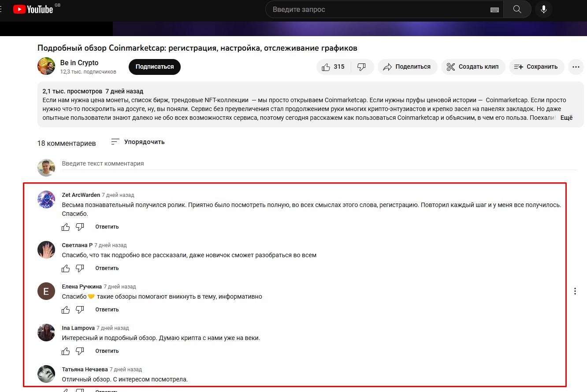Open Zet ArcWarden's profile avatar
587x392 pixels.
tap(46, 200)
